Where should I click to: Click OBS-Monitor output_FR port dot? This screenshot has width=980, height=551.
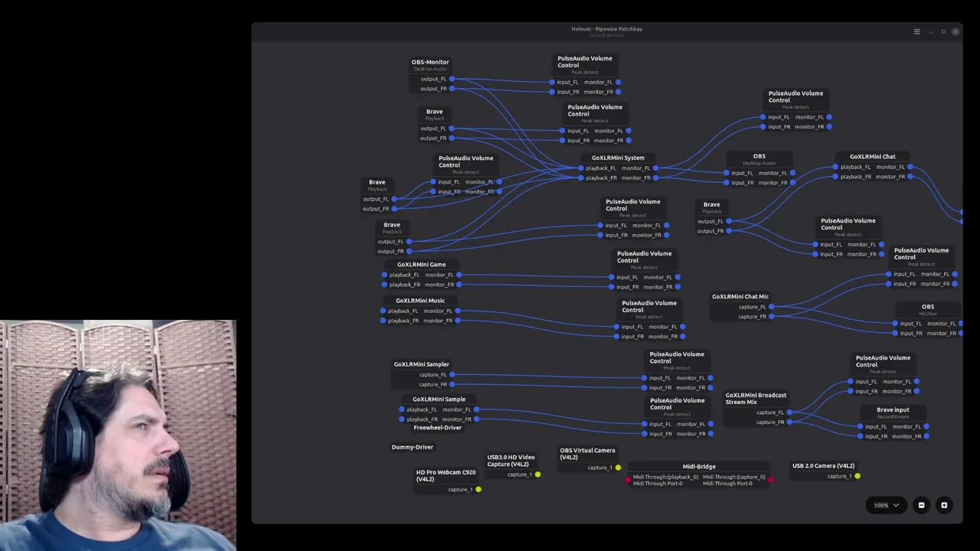point(452,89)
